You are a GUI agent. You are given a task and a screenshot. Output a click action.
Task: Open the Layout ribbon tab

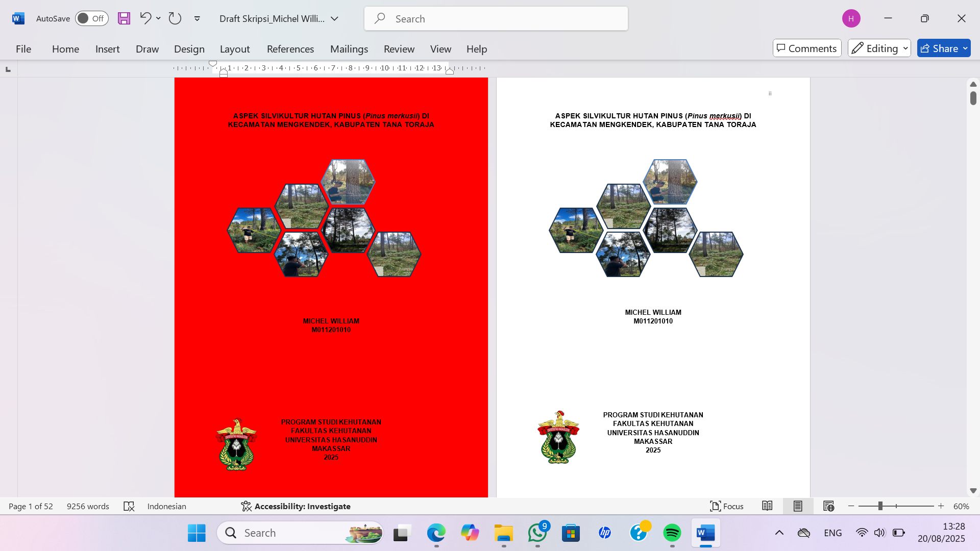pos(235,49)
